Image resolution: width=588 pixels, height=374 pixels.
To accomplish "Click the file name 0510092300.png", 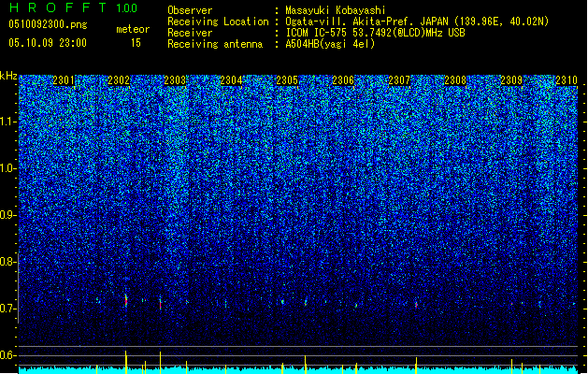I will tap(48, 24).
